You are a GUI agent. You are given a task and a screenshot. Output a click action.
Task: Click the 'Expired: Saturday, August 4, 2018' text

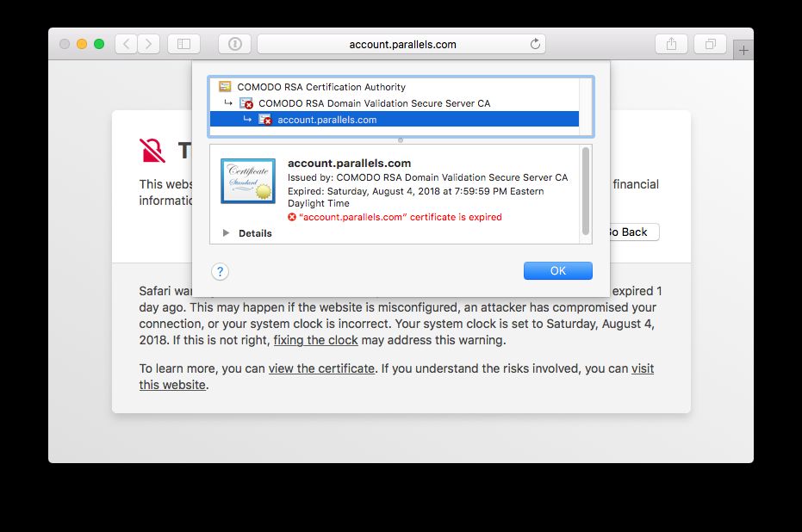coord(415,197)
